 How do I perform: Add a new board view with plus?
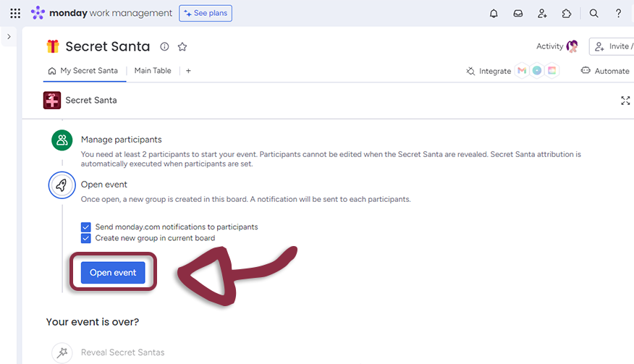click(188, 71)
